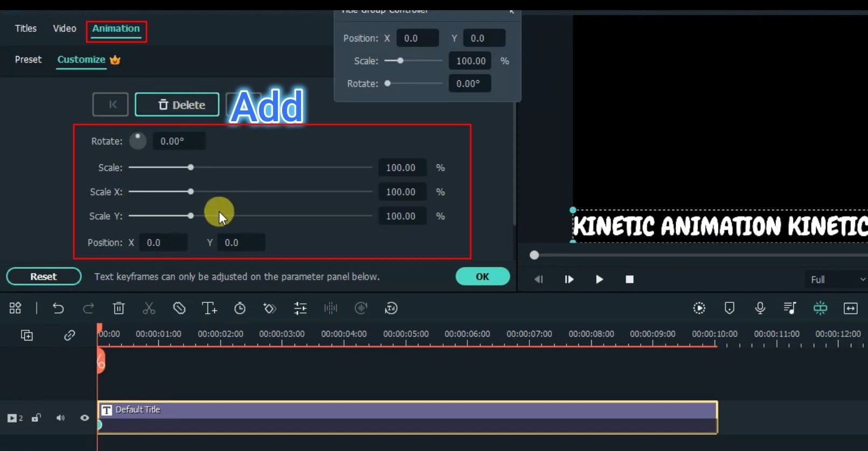Screen dimensions: 868x451
Task: Click the Rotate slider in Title Group Controller
Action: (x=414, y=84)
